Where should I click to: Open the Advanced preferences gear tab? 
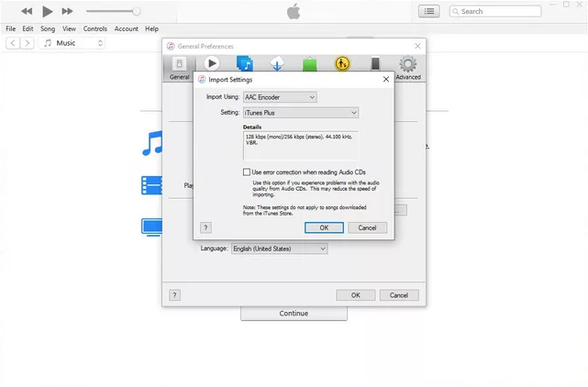tap(408, 68)
